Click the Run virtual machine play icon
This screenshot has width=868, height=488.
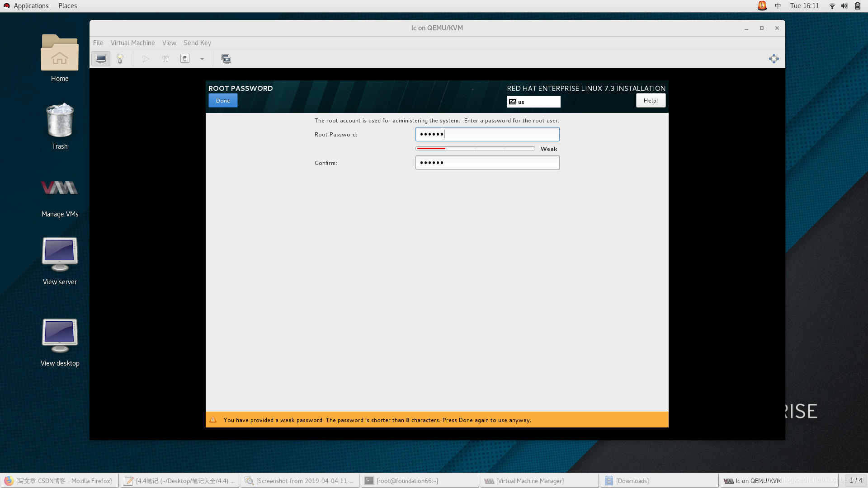coord(146,59)
